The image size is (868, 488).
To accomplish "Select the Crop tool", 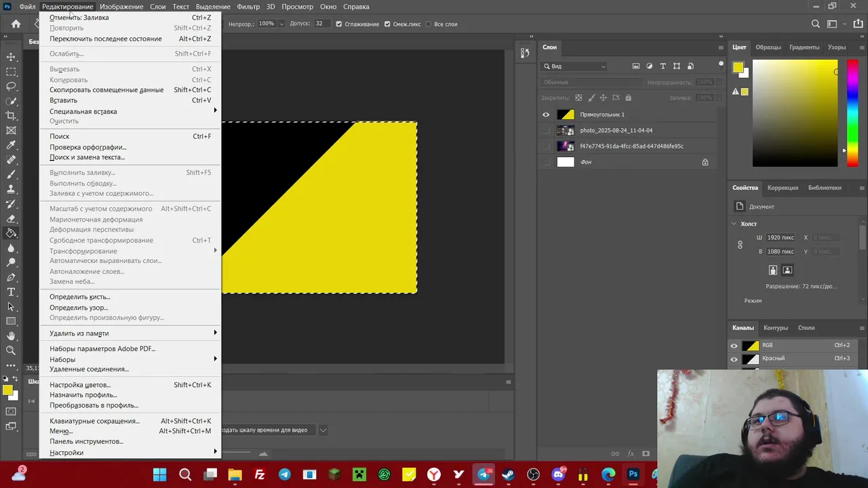I will (11, 116).
